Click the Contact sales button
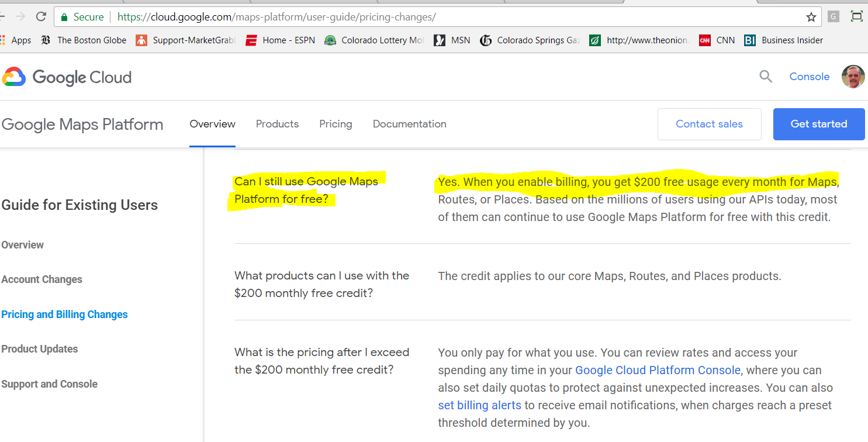 [710, 124]
